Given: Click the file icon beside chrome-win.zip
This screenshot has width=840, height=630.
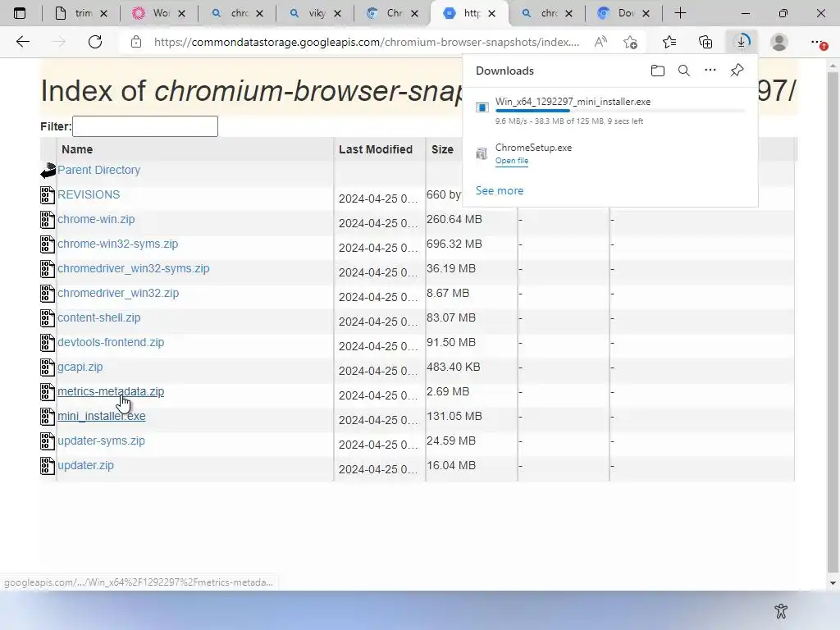Looking at the screenshot, I should click(x=47, y=220).
